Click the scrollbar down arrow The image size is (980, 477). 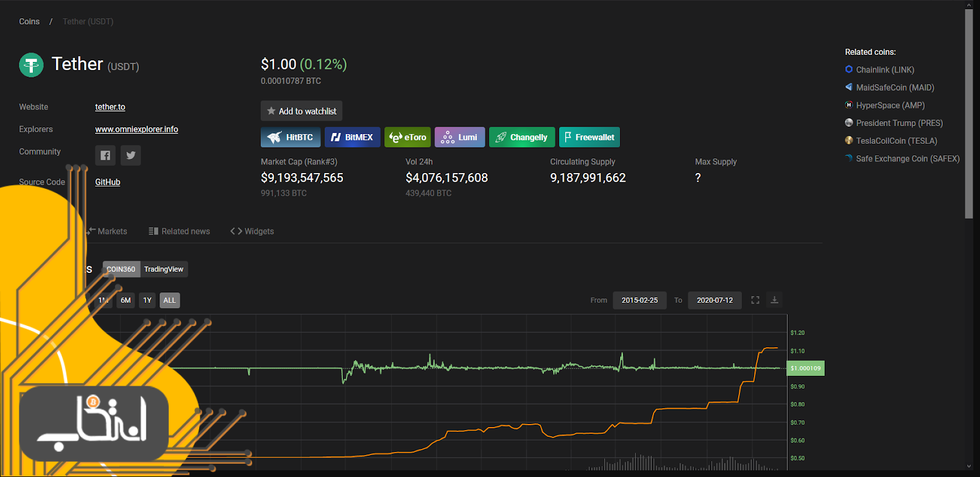[969, 467]
